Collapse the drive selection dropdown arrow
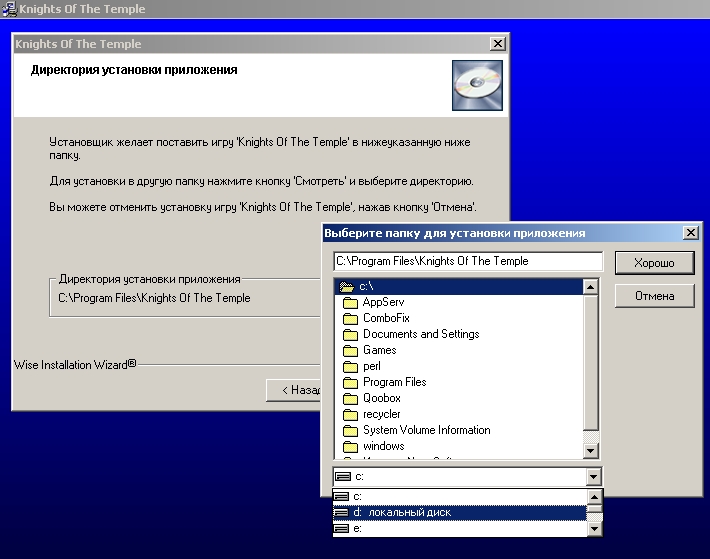 click(x=594, y=477)
